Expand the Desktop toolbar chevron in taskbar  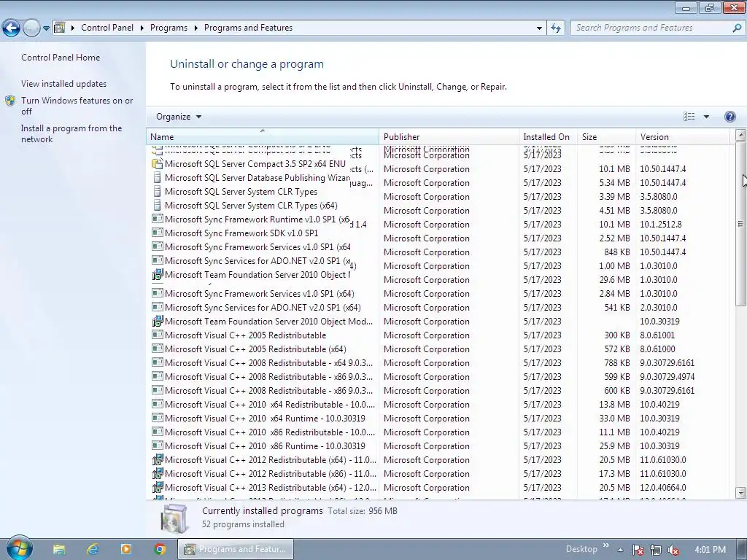click(606, 545)
